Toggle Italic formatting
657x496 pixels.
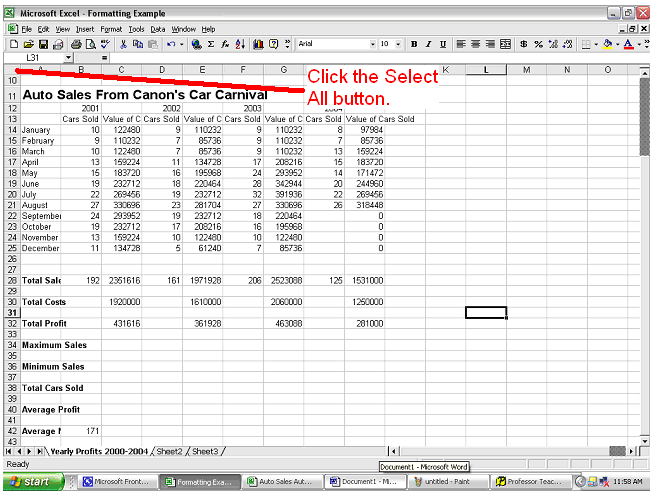pos(428,45)
